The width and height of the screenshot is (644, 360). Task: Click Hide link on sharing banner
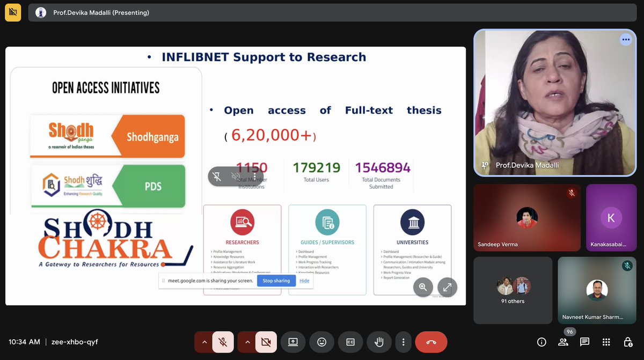click(304, 281)
